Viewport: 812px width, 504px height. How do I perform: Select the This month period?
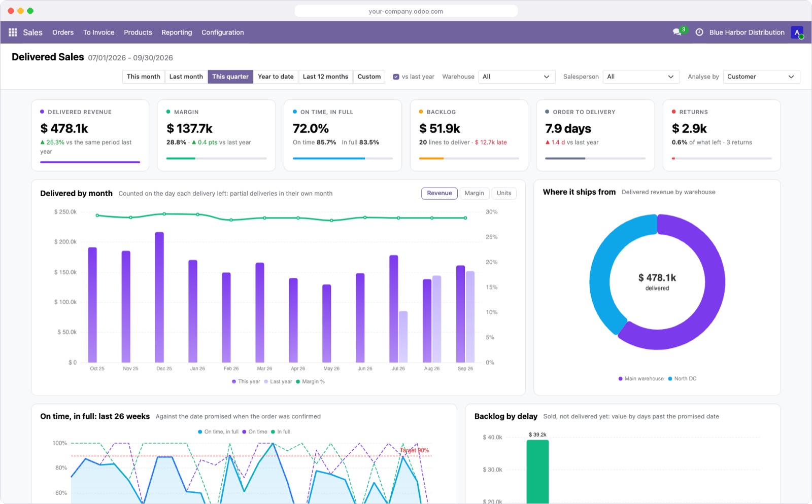(x=143, y=77)
